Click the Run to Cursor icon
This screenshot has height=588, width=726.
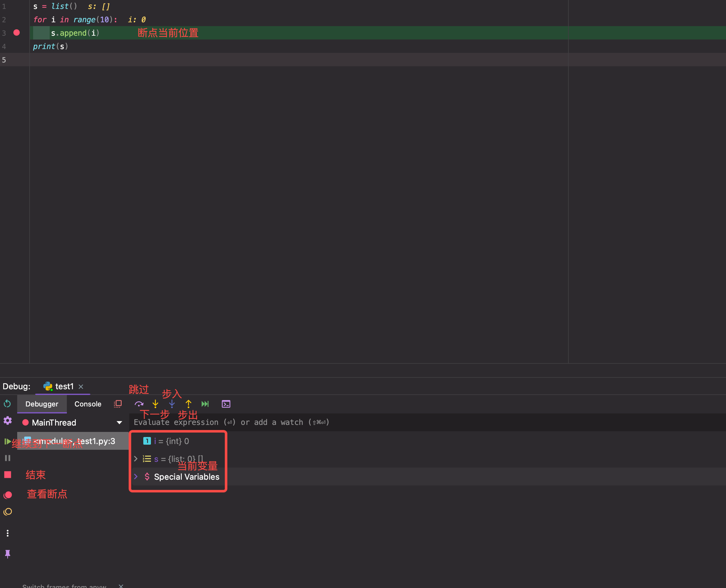pyautogui.click(x=205, y=404)
